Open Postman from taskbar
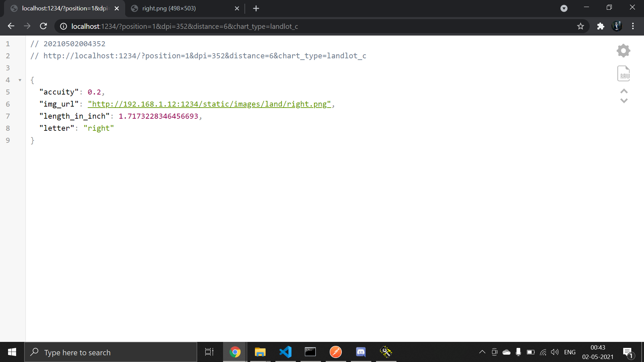 [x=335, y=352]
